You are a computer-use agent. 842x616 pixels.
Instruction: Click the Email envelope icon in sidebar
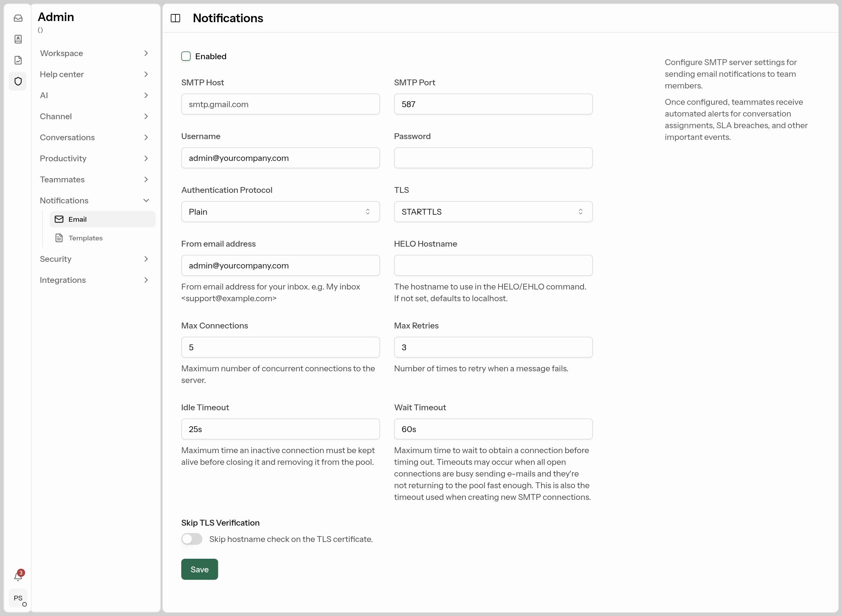point(59,219)
